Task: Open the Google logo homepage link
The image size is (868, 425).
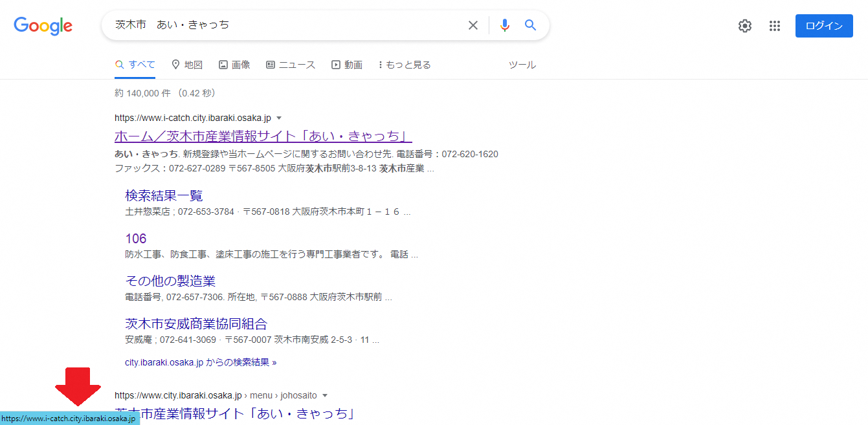Action: pos(43,26)
